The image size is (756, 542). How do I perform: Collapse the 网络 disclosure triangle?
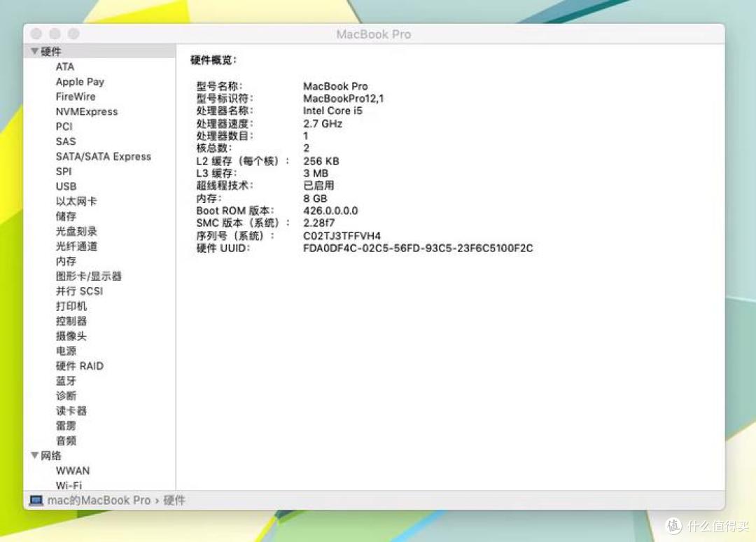coord(35,455)
